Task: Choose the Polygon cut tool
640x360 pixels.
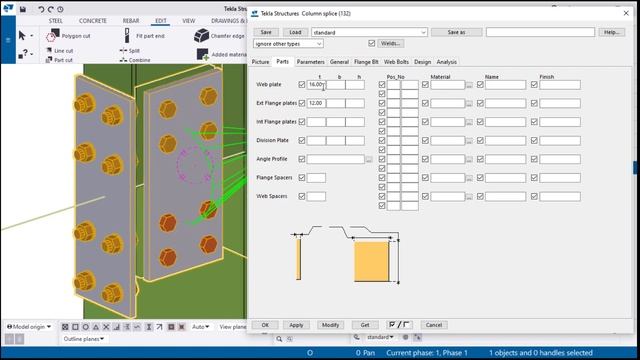Action: [x=68, y=36]
